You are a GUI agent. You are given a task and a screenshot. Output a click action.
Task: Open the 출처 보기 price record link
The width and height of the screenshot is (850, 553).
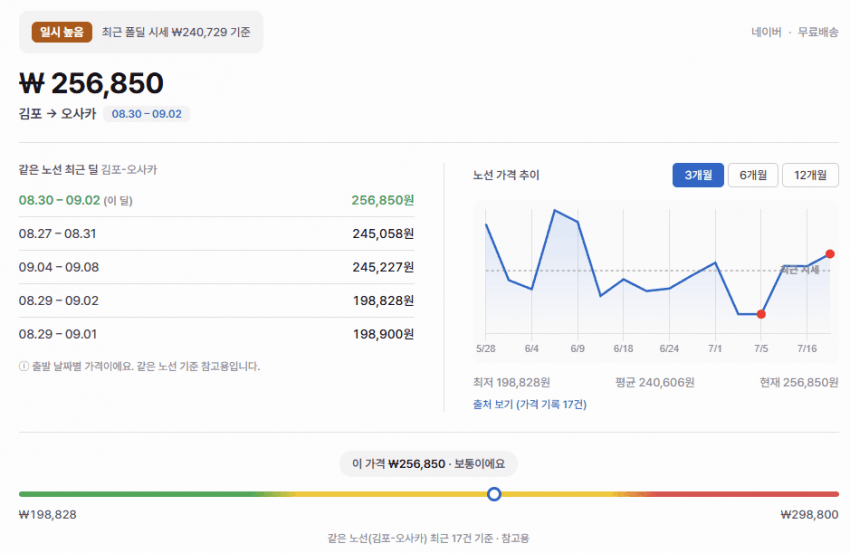pos(530,404)
